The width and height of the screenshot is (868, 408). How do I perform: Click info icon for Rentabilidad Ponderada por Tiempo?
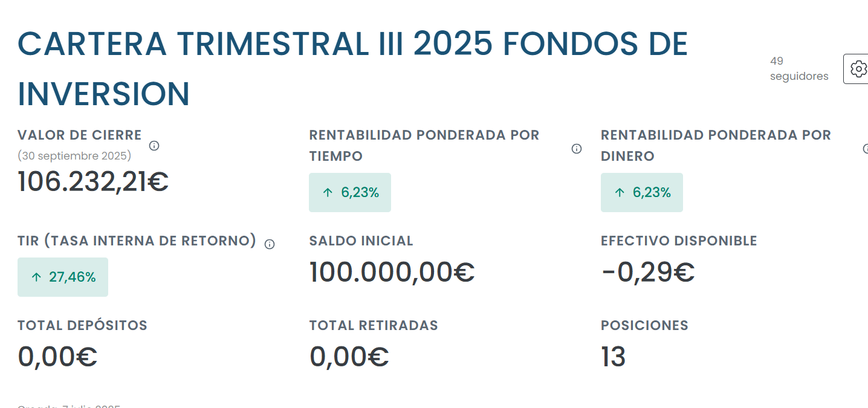[577, 149]
